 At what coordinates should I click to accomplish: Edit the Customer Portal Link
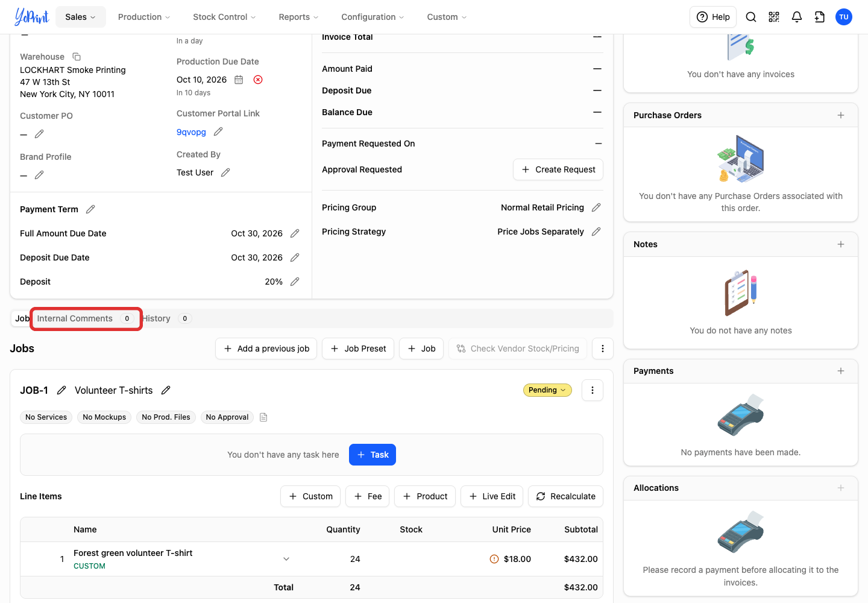(218, 131)
